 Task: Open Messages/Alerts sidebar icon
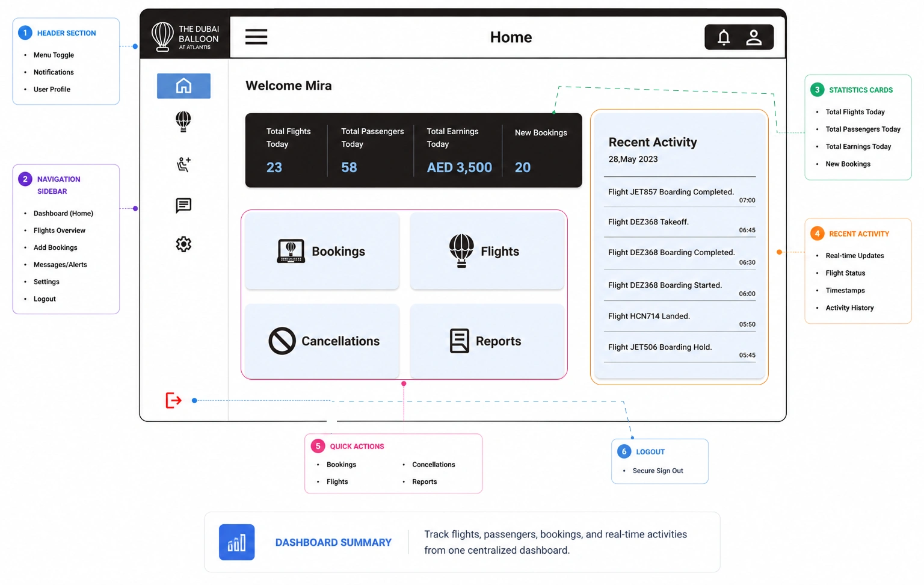point(183,205)
